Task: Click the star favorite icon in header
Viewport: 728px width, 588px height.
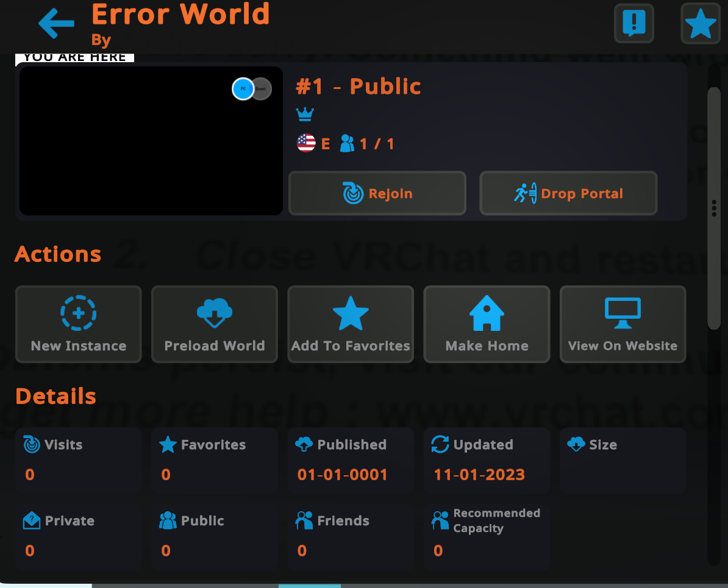Action: [x=700, y=24]
